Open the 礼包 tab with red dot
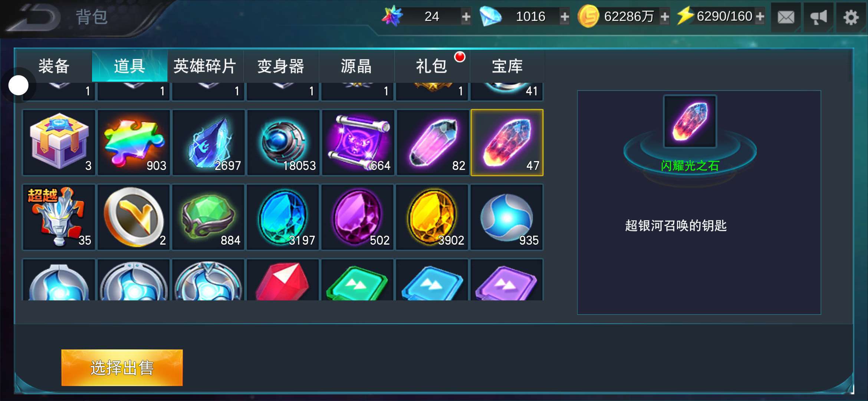The width and height of the screenshot is (868, 401). point(432,66)
